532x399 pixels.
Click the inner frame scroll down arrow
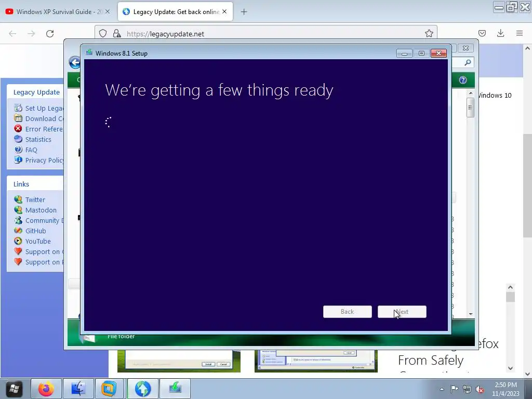pos(510,368)
